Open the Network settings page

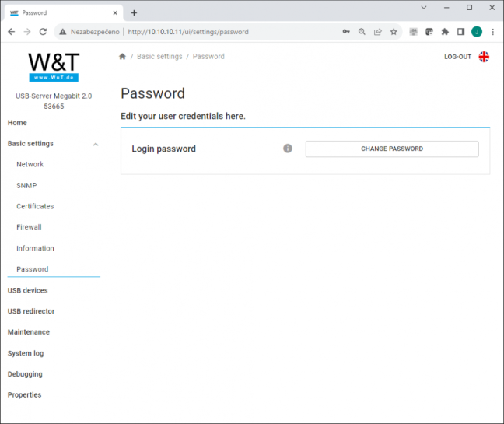click(x=30, y=164)
